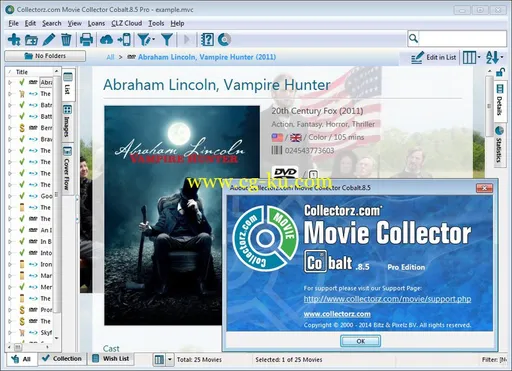Click the status bar column layout icon

pyautogui.click(x=159, y=360)
